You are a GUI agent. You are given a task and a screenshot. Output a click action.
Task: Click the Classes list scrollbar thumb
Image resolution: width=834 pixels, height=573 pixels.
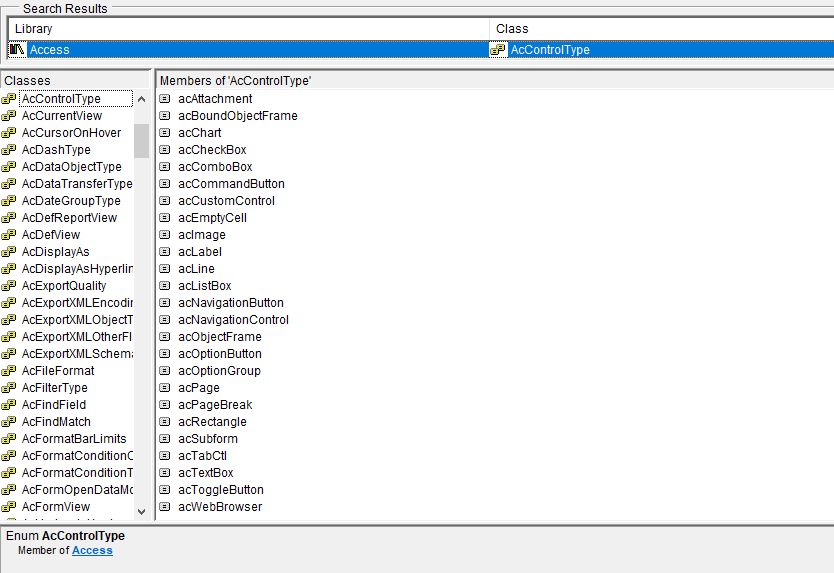141,141
